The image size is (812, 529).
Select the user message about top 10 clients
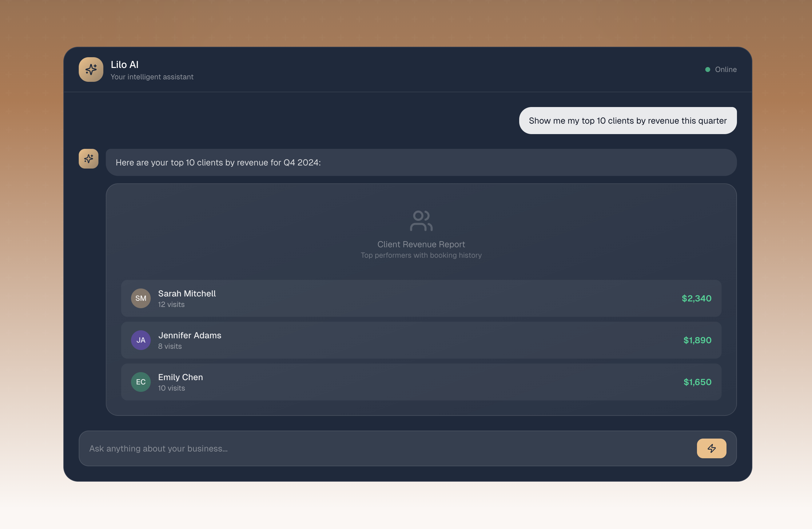pyautogui.click(x=627, y=121)
